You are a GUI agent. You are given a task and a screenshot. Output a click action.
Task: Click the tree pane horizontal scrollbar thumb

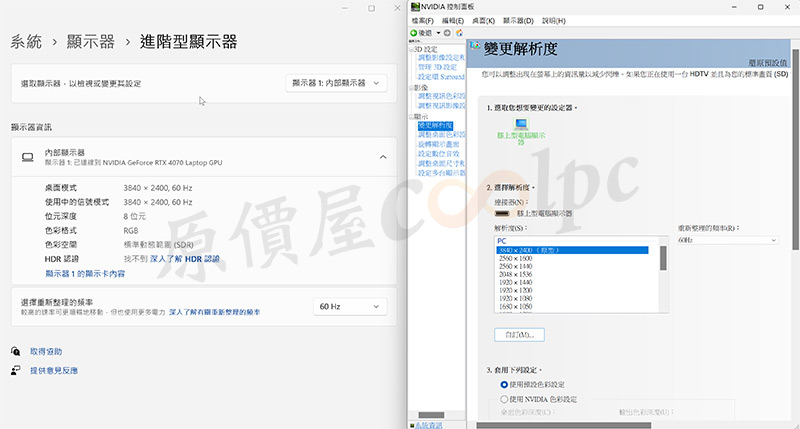[x=431, y=415]
